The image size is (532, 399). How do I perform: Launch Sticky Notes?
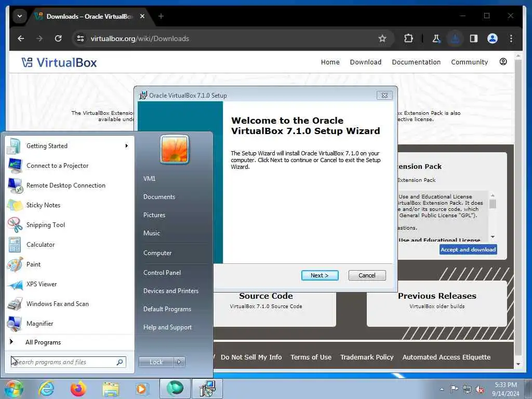point(70,205)
